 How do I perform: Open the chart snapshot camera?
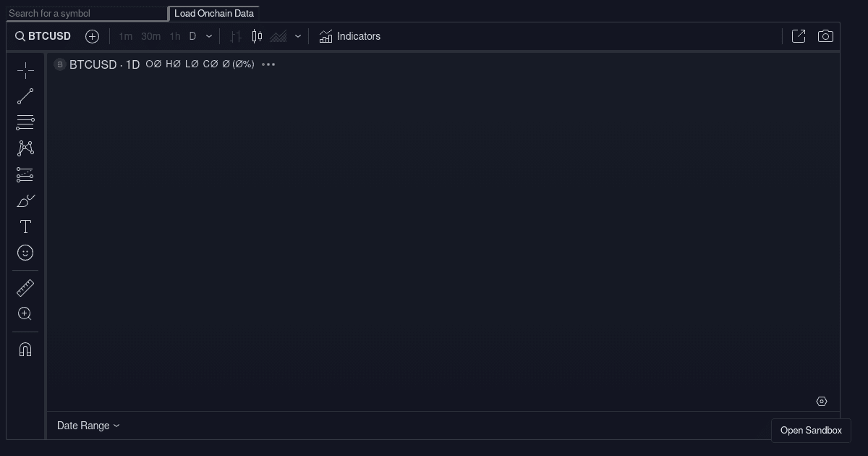[825, 36]
